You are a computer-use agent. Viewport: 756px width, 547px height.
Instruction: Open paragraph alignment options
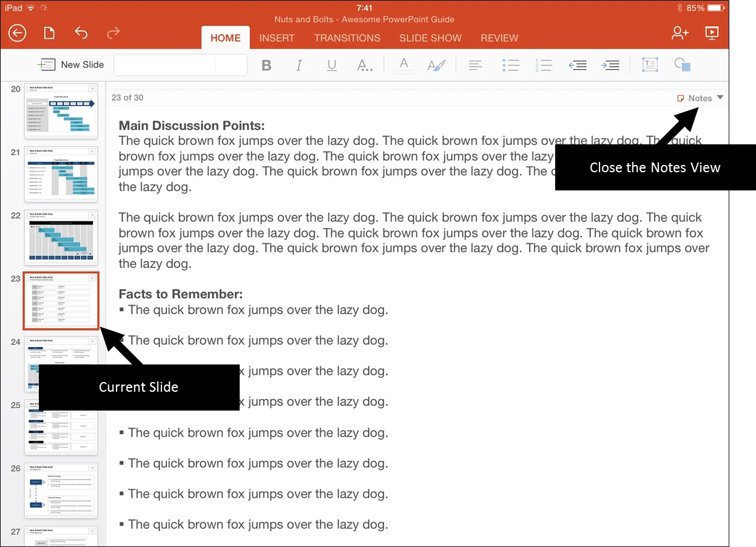(x=476, y=65)
